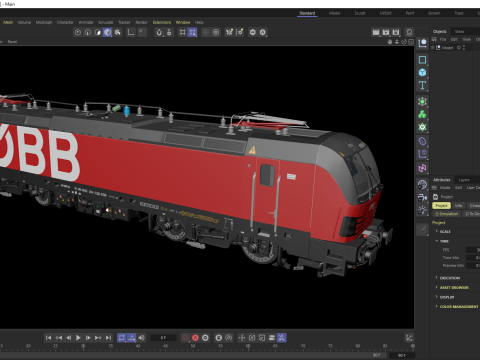The width and height of the screenshot is (480, 360).
Task: Click the FPS value field
Action: pos(473,250)
